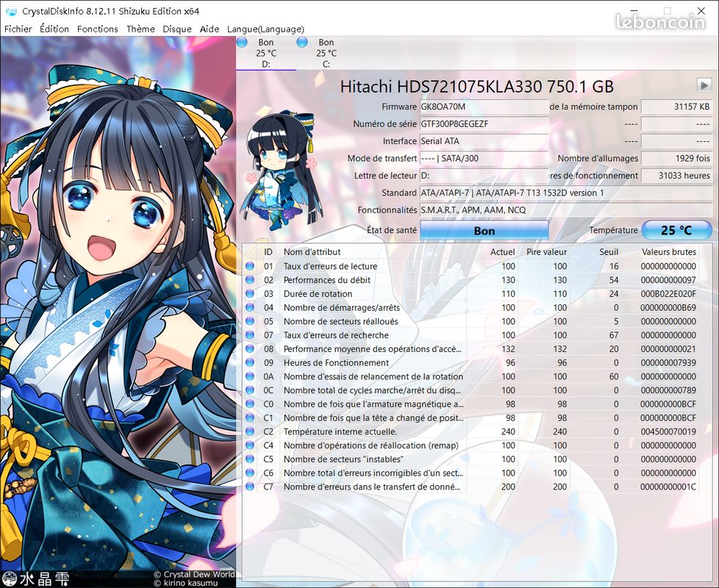Open the Fichier menu

(18, 29)
